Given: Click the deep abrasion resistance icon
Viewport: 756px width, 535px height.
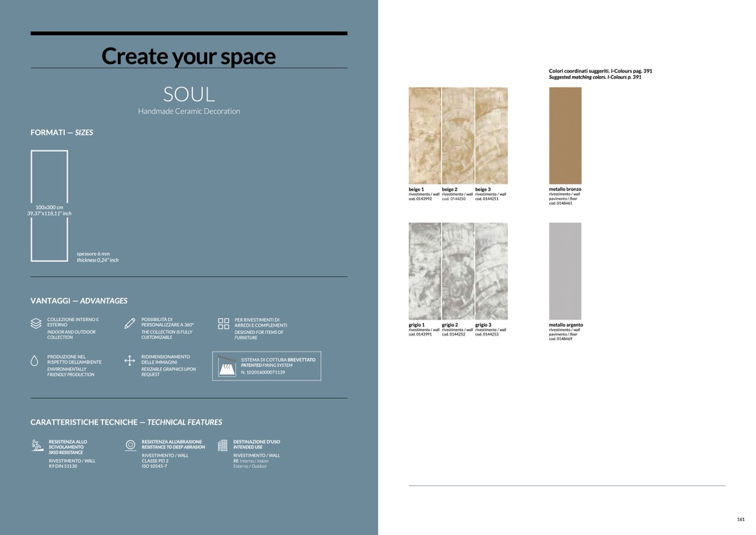Looking at the screenshot, I should pyautogui.click(x=130, y=445).
